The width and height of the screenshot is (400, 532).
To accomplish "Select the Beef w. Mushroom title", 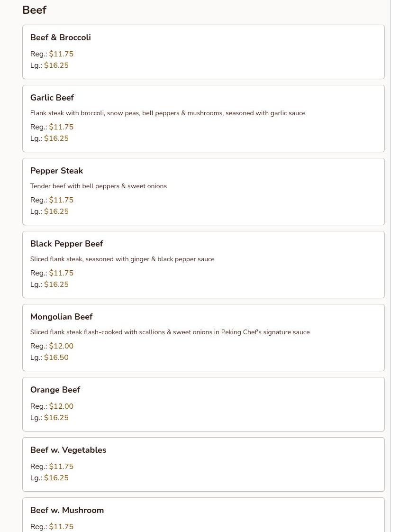I will (x=67, y=510).
